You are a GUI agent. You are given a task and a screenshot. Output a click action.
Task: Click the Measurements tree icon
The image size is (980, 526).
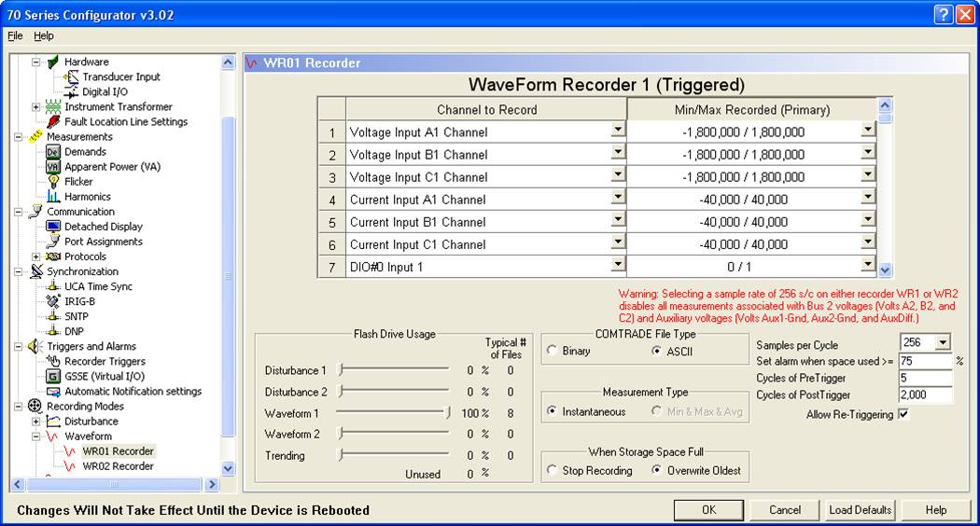click(35, 136)
